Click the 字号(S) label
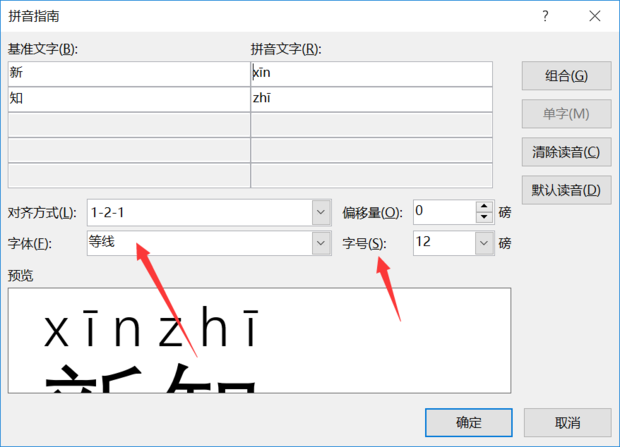The image size is (620, 447). coord(364,243)
